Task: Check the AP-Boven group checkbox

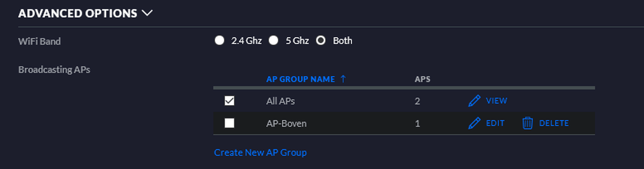Action: (x=229, y=123)
